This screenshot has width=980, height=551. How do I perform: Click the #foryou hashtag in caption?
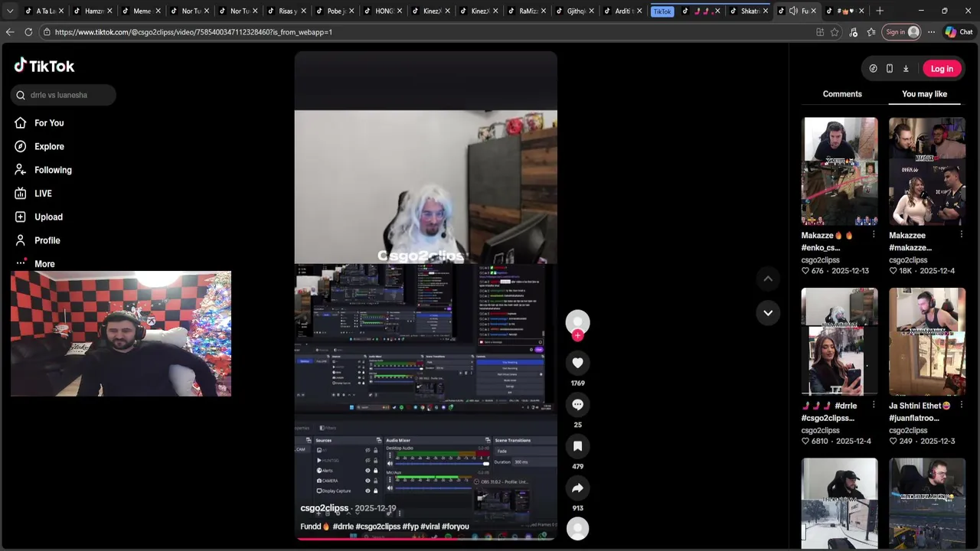pyautogui.click(x=456, y=527)
